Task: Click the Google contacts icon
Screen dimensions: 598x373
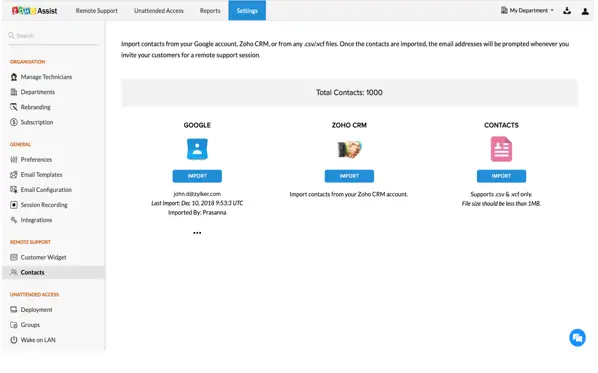Action: point(197,149)
